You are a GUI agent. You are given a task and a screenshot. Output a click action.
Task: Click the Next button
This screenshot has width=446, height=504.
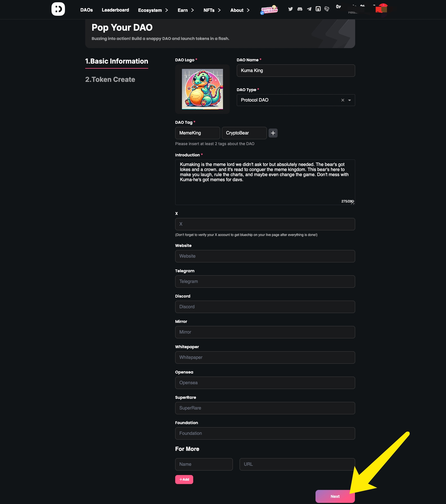coord(335,496)
